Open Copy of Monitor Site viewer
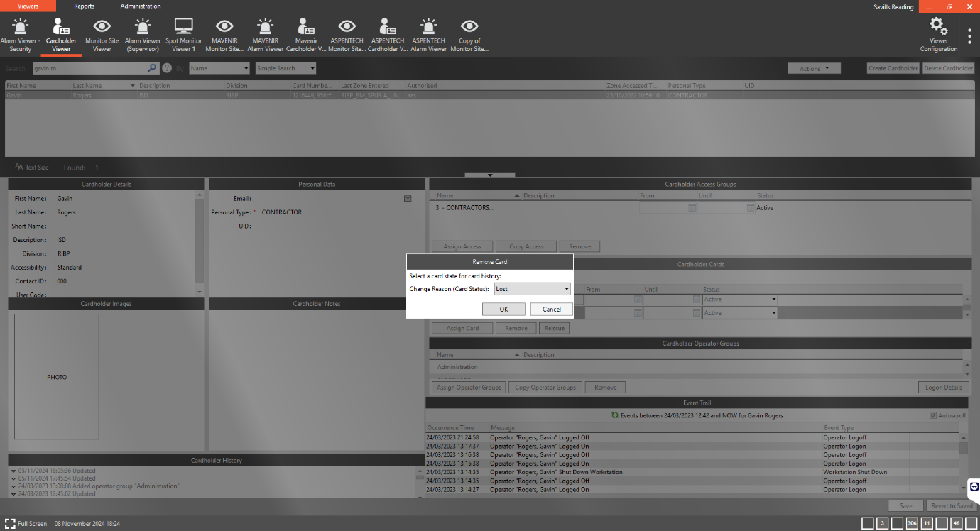This screenshot has height=531, width=980. coord(469,35)
